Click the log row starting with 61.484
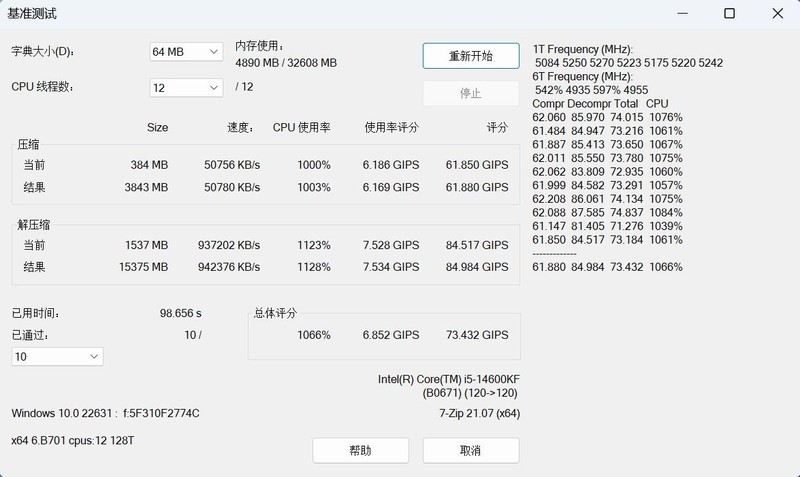The image size is (800, 477). [x=607, y=131]
